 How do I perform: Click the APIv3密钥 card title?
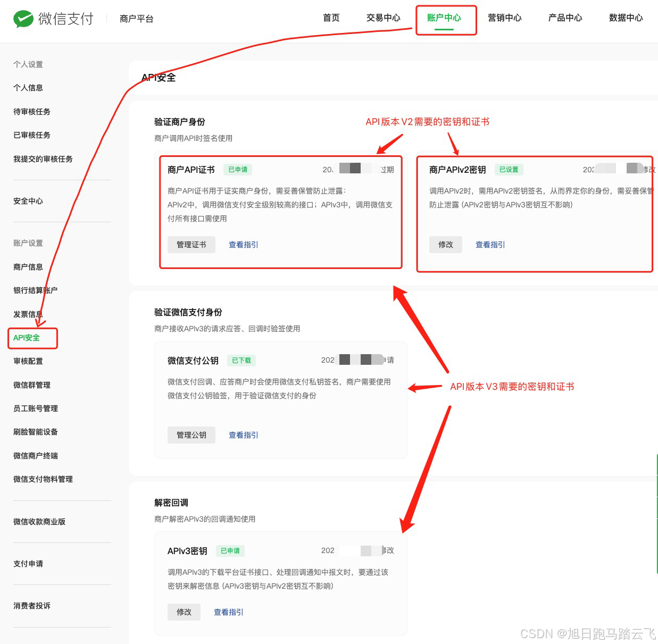tap(187, 551)
